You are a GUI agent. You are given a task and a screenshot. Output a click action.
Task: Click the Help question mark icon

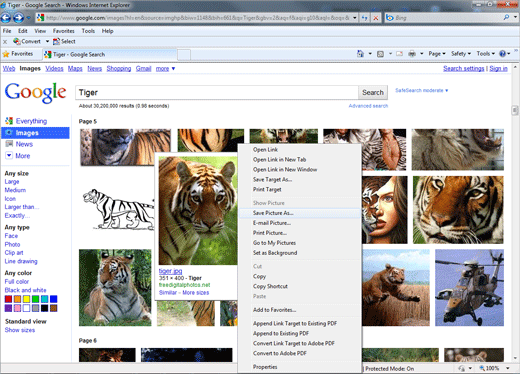[x=502, y=54]
